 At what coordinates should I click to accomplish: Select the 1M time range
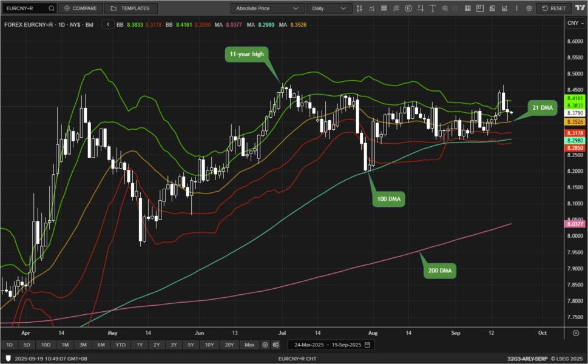click(65, 345)
